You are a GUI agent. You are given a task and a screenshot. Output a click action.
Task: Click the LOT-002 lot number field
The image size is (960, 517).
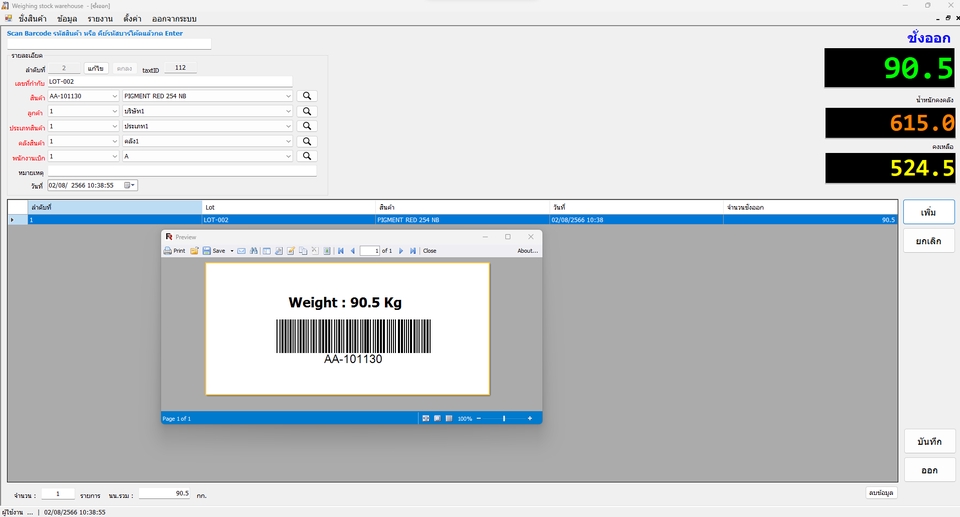pos(170,81)
